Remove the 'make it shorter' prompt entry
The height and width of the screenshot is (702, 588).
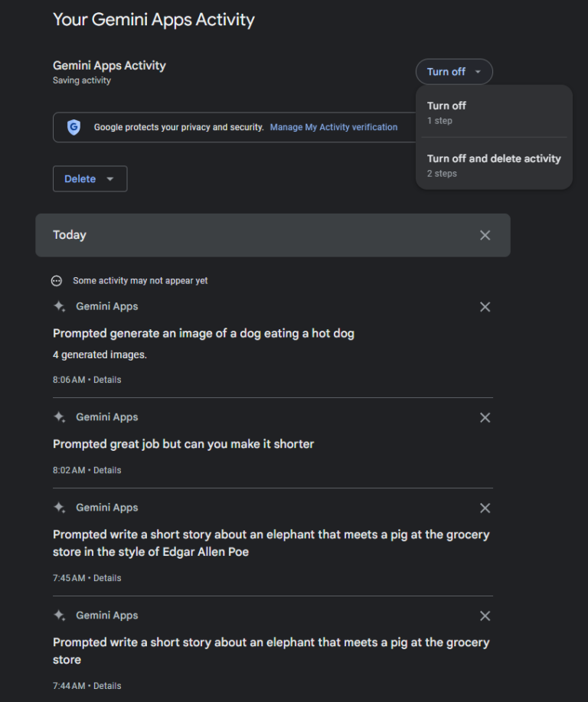485,417
